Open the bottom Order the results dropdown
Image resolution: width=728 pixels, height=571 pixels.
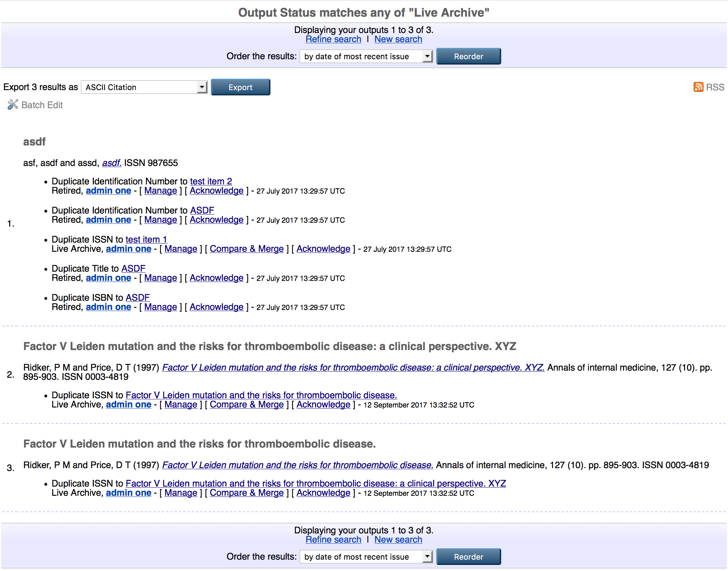(366, 557)
